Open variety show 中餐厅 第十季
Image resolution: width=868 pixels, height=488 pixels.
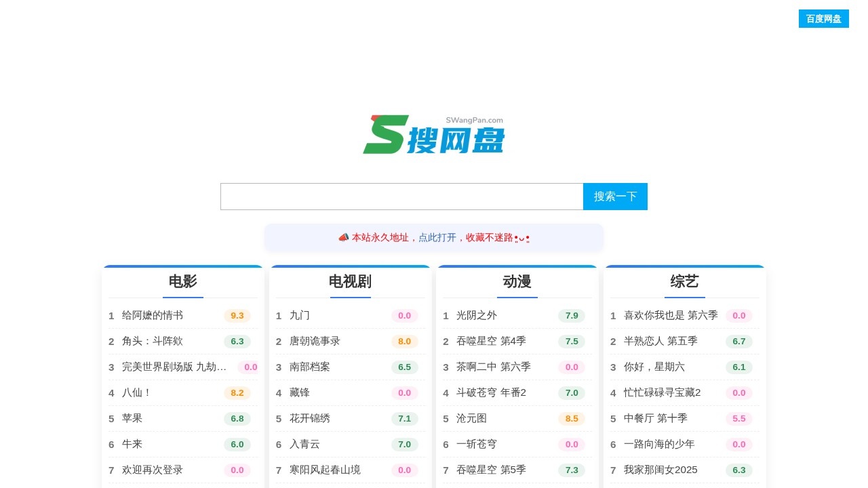click(x=656, y=418)
